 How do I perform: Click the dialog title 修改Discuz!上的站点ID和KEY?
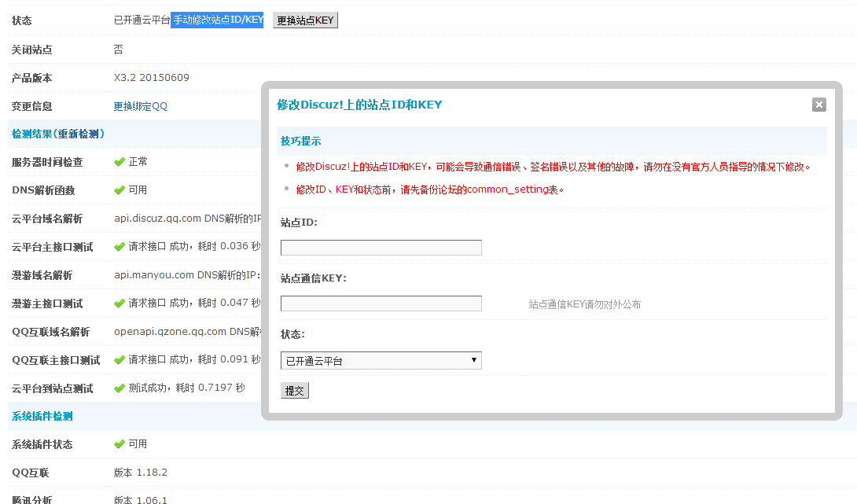pos(359,105)
